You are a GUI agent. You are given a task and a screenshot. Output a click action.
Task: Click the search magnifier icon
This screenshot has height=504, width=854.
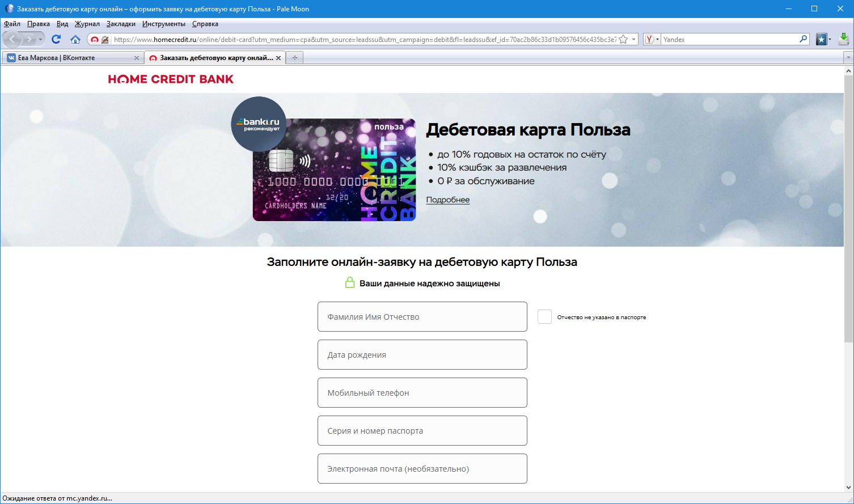tap(803, 39)
